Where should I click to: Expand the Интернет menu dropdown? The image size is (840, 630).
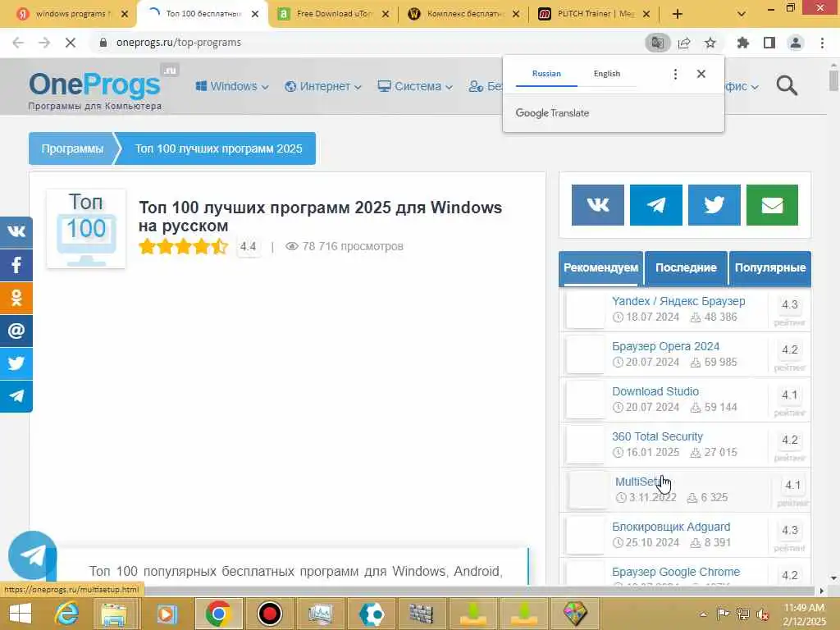322,86
